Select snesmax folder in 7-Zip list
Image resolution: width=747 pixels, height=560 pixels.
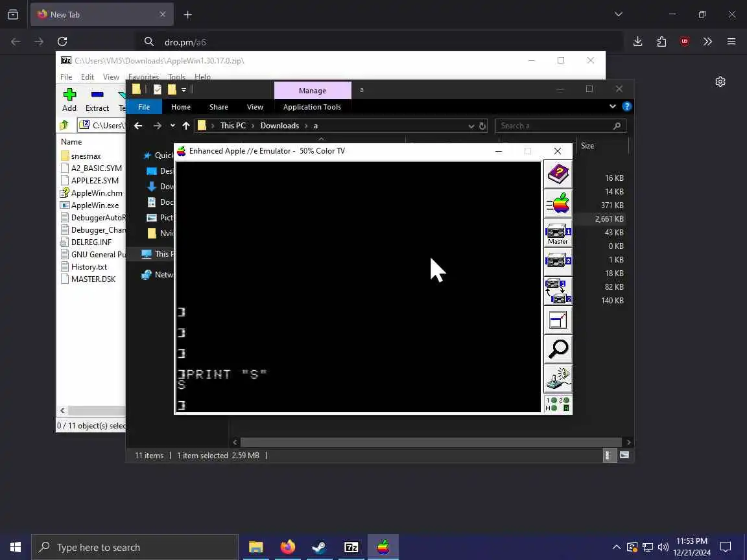pos(86,156)
